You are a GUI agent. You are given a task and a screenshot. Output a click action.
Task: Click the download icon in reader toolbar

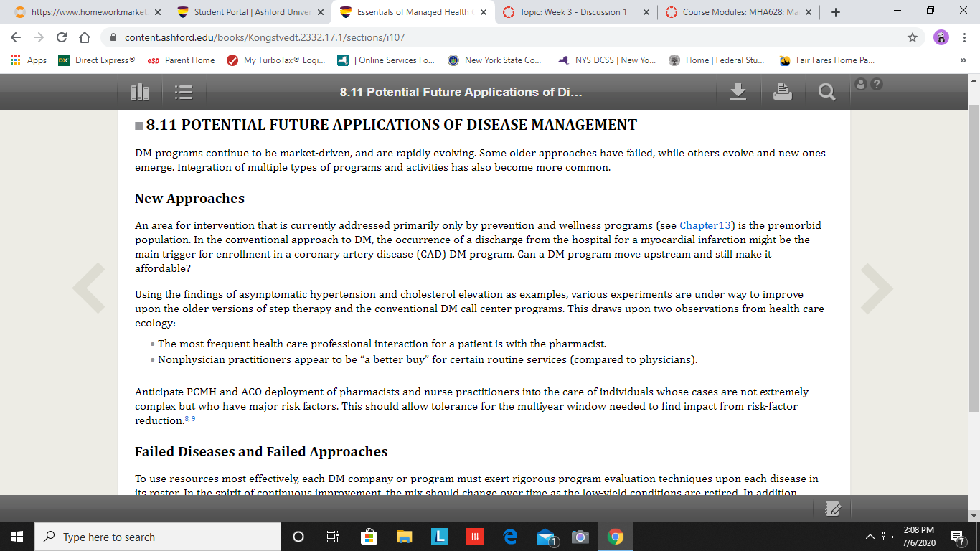pos(738,91)
